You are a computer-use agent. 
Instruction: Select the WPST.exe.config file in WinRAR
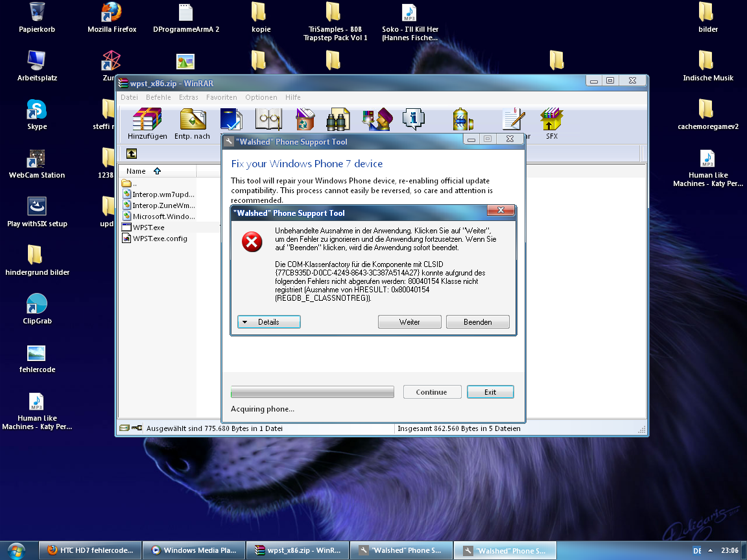pos(155,238)
